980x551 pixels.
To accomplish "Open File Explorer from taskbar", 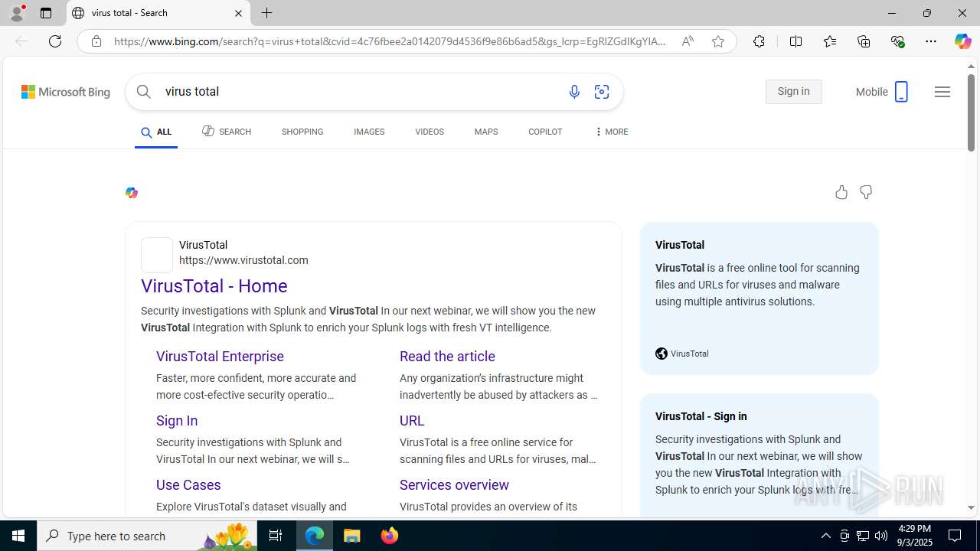I will click(352, 536).
